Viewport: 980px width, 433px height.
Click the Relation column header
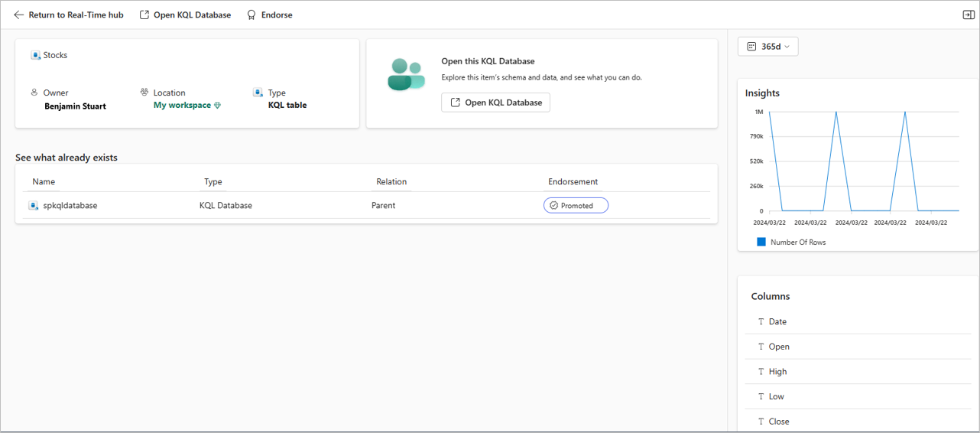point(391,182)
